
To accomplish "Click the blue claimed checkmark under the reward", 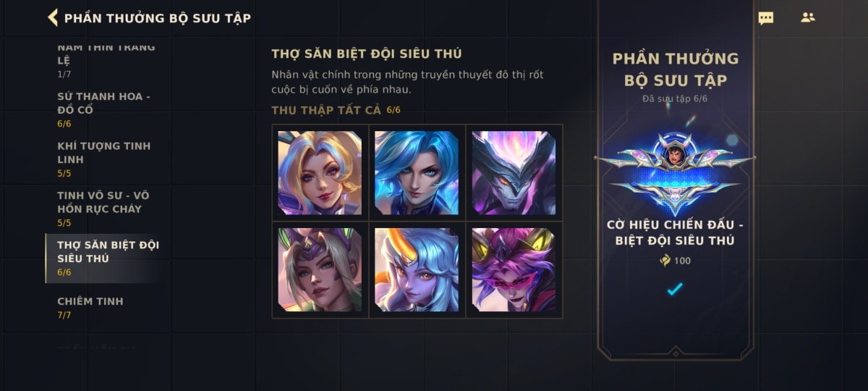I will click(x=675, y=290).
